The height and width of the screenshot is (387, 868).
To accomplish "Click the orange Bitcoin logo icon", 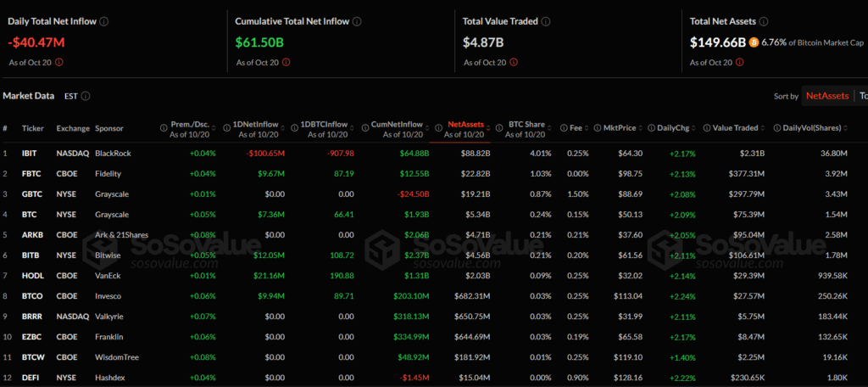I will tap(754, 41).
